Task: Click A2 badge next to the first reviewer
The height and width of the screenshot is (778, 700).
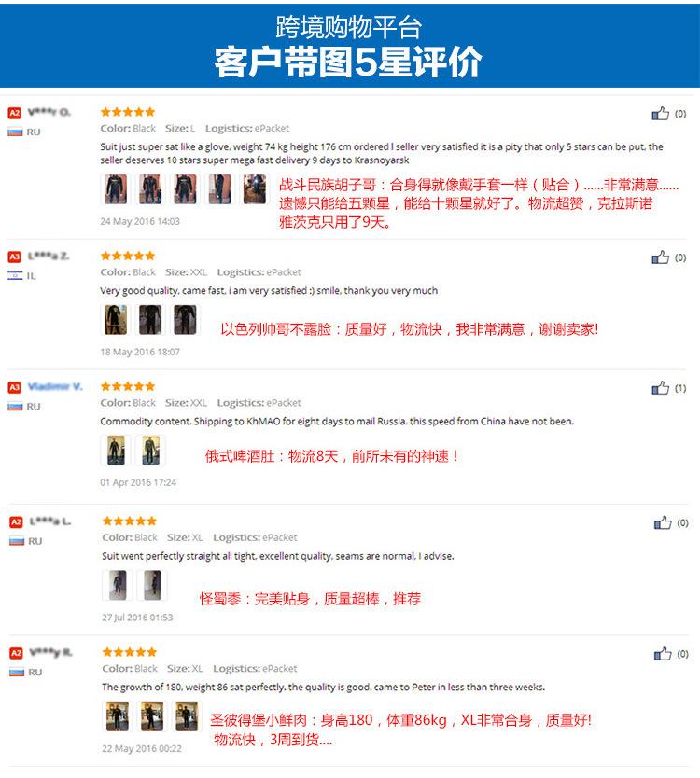Action: coord(14,113)
